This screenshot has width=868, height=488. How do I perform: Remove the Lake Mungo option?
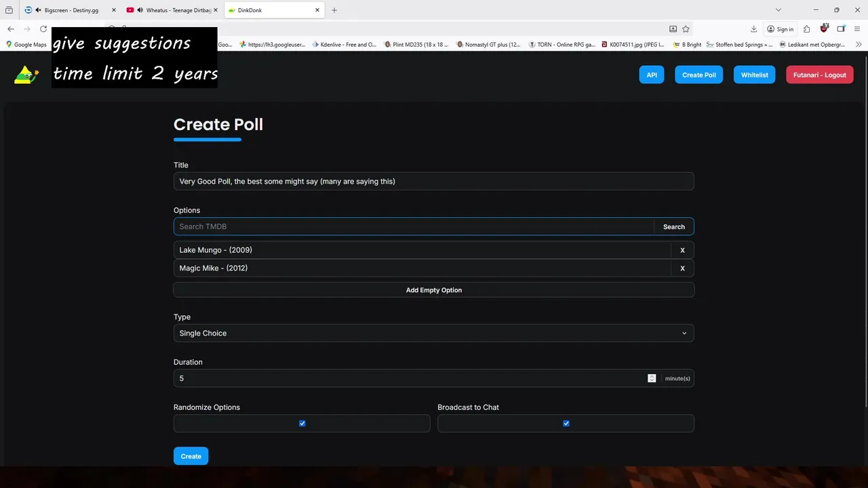coord(682,250)
